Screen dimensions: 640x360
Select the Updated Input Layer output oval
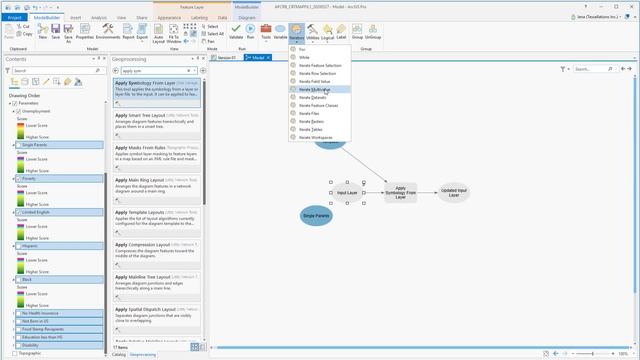[x=453, y=193]
